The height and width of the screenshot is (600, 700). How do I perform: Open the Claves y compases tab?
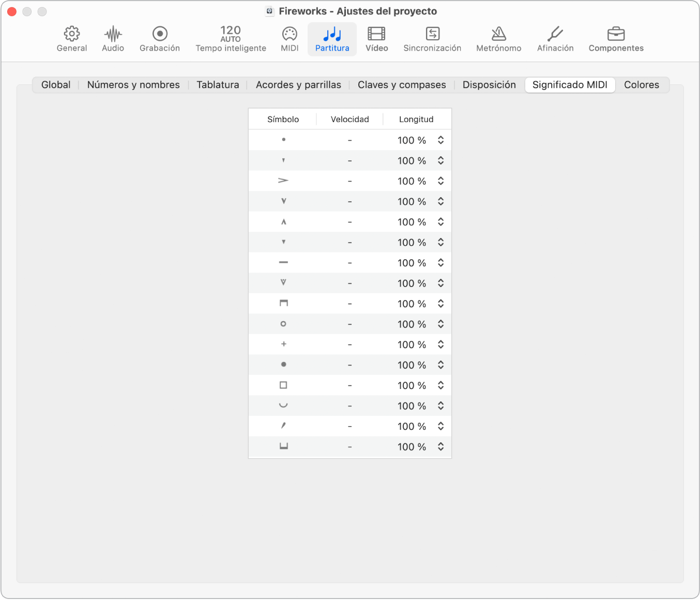402,85
